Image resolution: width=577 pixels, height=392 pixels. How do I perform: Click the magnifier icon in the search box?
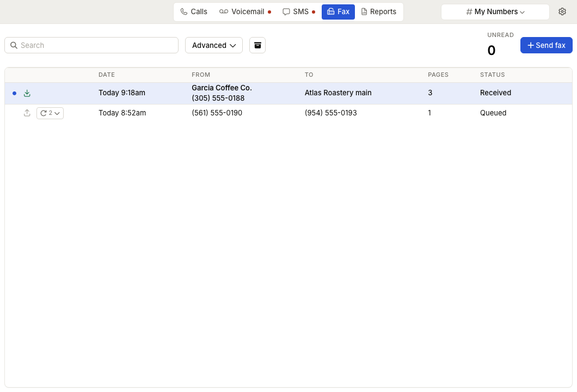14,45
